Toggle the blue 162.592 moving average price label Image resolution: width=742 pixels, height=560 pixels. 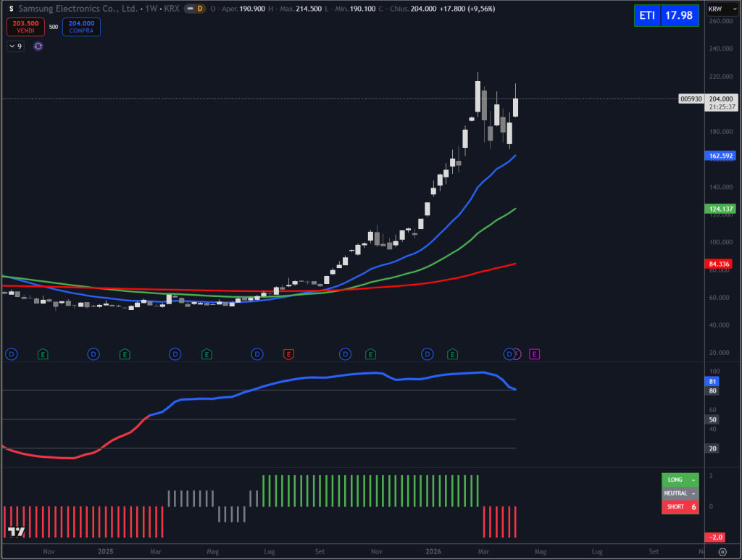tap(720, 156)
